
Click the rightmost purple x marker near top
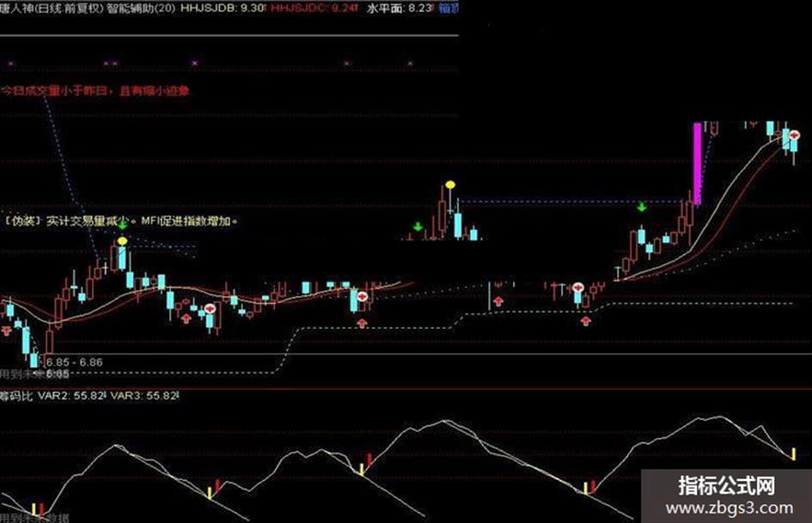pyautogui.click(x=410, y=64)
